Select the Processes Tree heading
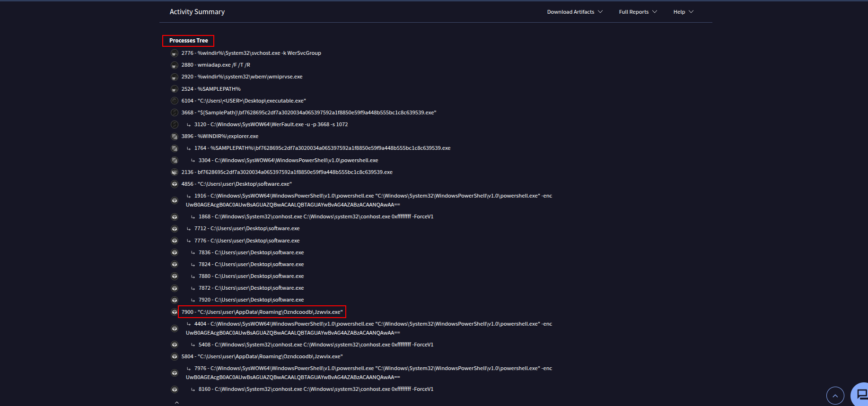868x406 pixels. (188, 41)
